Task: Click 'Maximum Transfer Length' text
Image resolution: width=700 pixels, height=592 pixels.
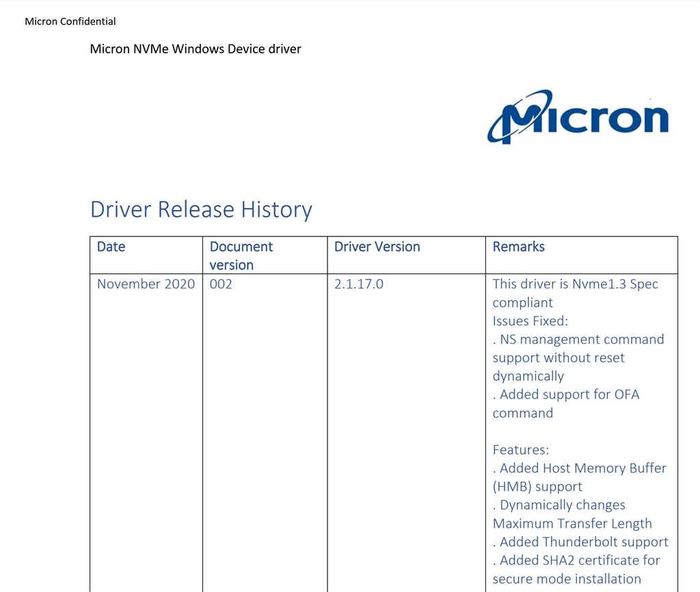Action: point(572,523)
